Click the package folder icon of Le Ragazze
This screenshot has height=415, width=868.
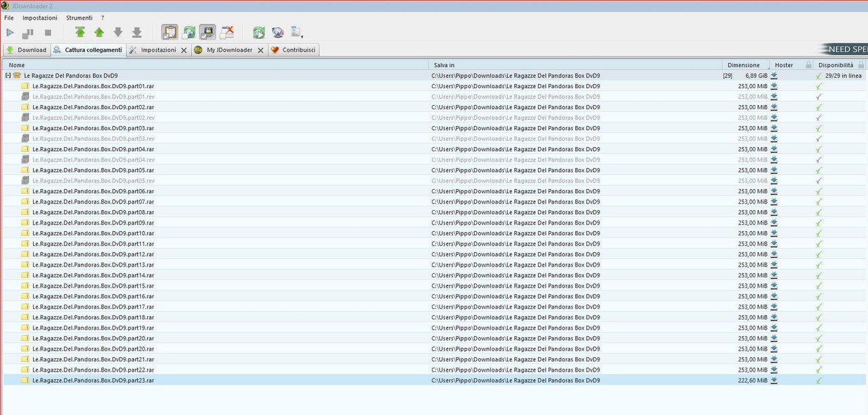[17, 76]
